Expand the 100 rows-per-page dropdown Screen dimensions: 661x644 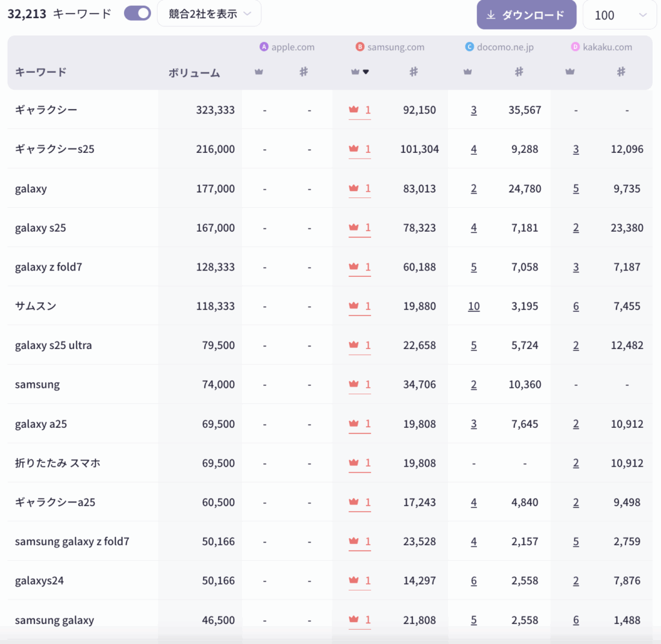pyautogui.click(x=615, y=15)
